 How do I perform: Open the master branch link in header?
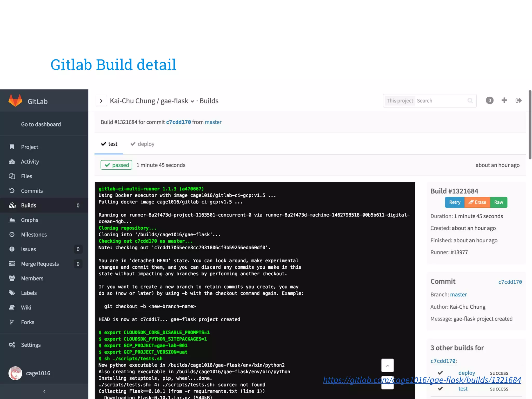click(x=213, y=122)
